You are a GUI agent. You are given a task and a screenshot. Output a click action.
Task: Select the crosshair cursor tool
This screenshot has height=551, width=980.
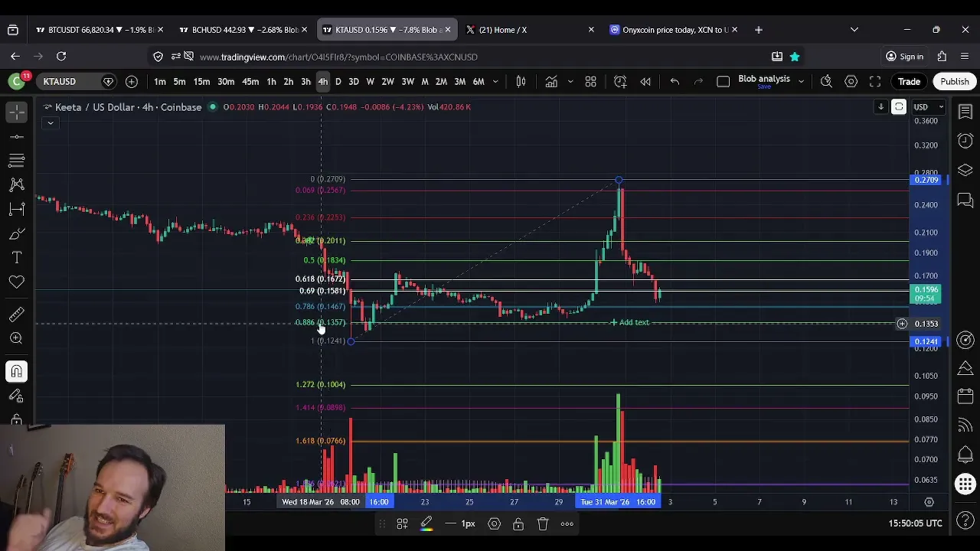[x=16, y=112]
